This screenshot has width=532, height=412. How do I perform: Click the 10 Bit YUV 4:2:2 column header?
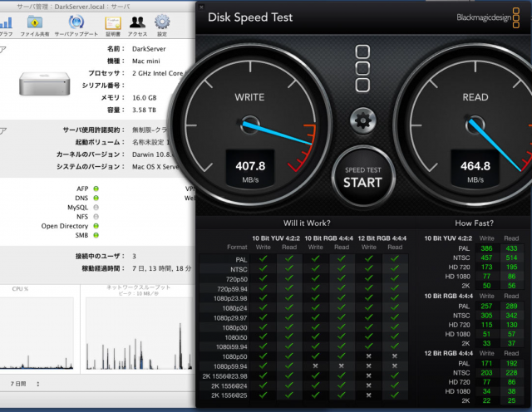coord(276,238)
